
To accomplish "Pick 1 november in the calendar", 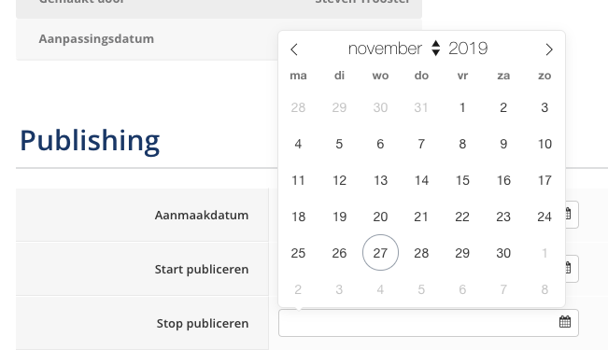I will (462, 107).
